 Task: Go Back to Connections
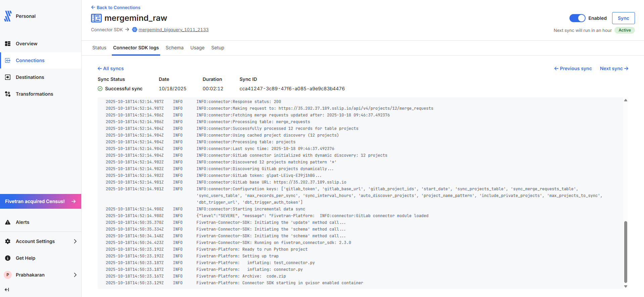point(116,7)
